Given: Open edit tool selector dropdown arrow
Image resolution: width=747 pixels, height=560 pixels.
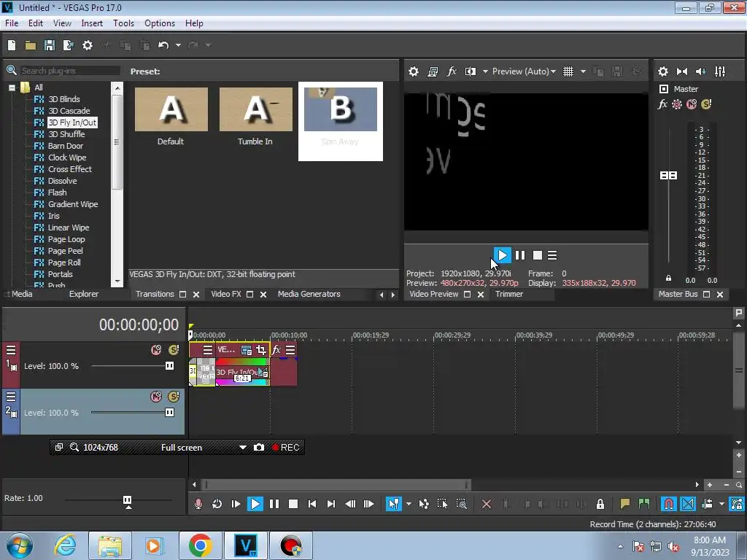Looking at the screenshot, I should 409,504.
